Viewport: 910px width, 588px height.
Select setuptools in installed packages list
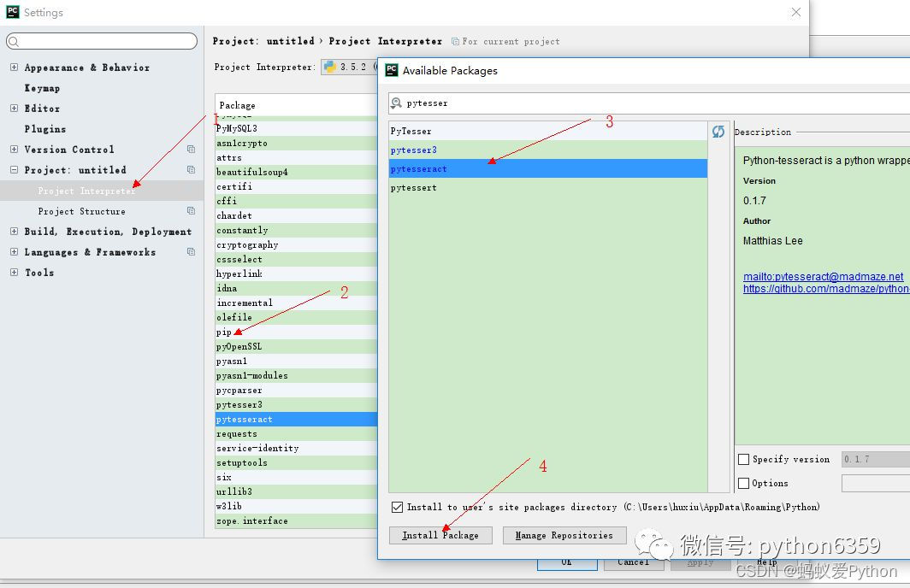[296, 462]
